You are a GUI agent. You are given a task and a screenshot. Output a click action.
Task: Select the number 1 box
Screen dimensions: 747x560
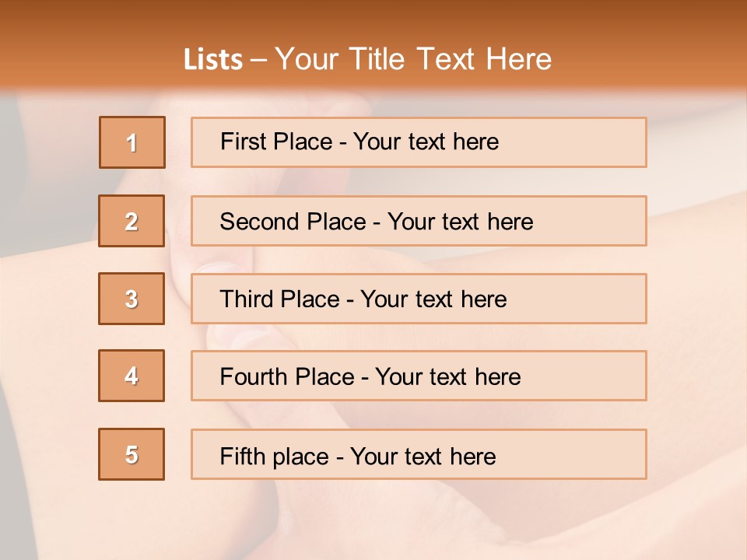[x=132, y=142]
